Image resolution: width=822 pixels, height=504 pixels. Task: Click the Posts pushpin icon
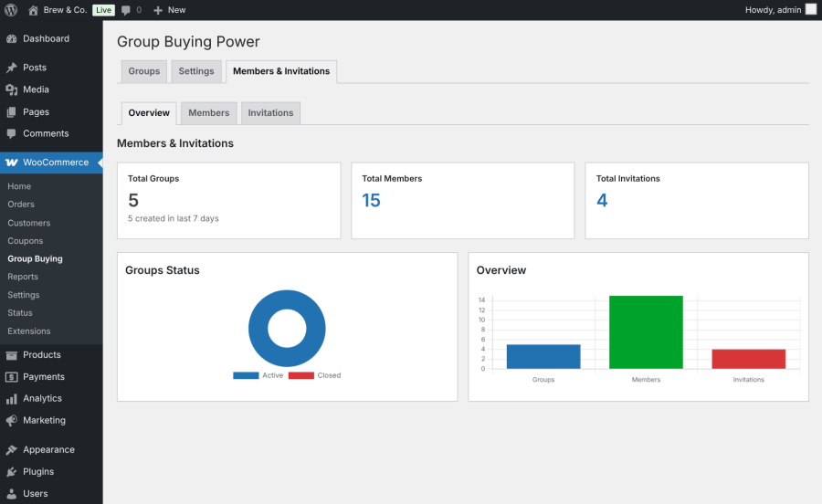(x=12, y=68)
